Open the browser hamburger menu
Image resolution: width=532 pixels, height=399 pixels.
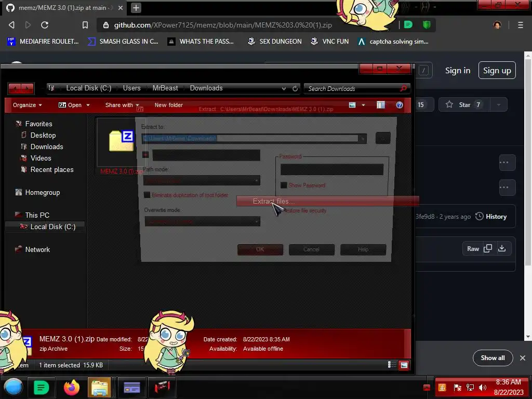[520, 25]
